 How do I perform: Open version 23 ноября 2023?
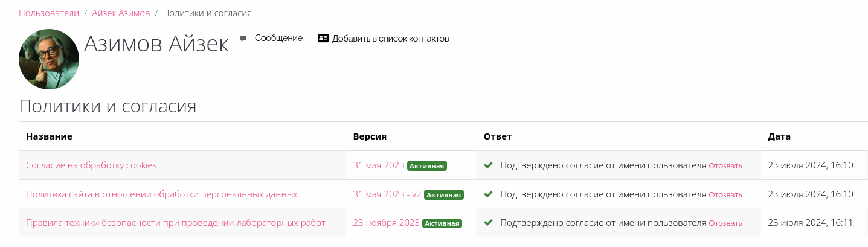pos(387,223)
